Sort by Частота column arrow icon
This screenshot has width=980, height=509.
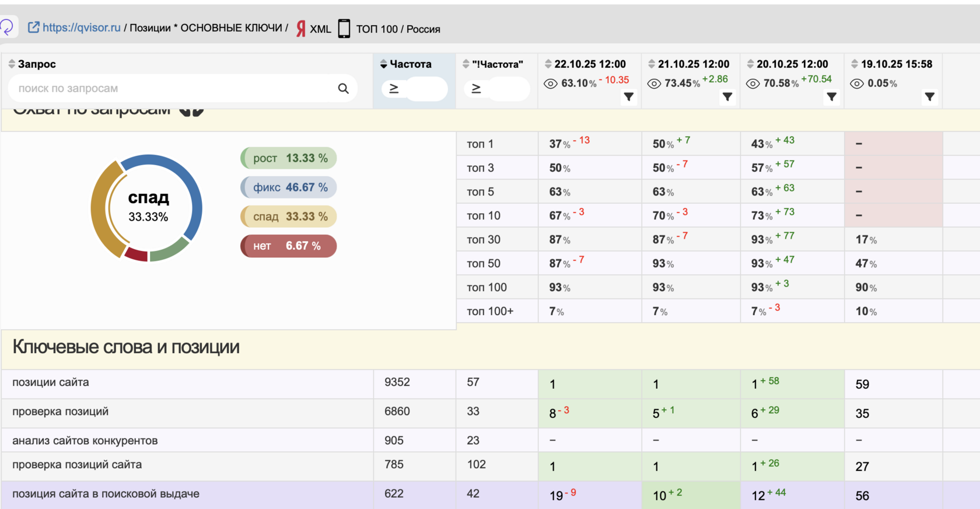(x=383, y=64)
